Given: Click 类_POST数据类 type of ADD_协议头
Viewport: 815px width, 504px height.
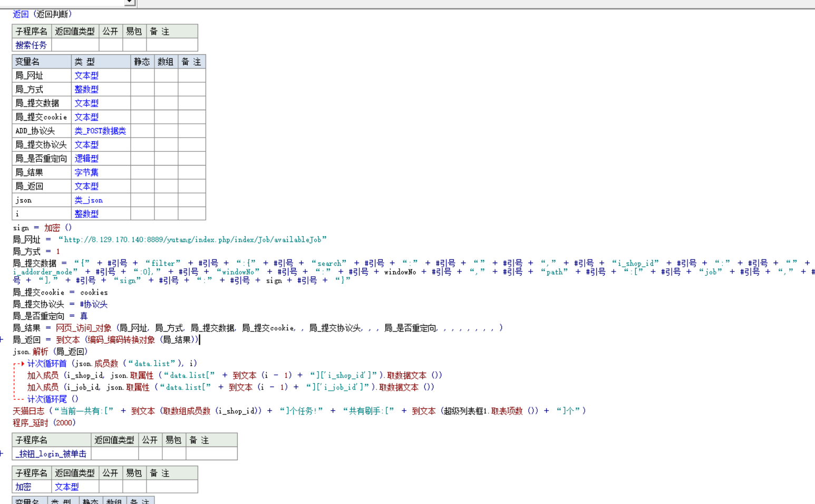Looking at the screenshot, I should (x=100, y=131).
